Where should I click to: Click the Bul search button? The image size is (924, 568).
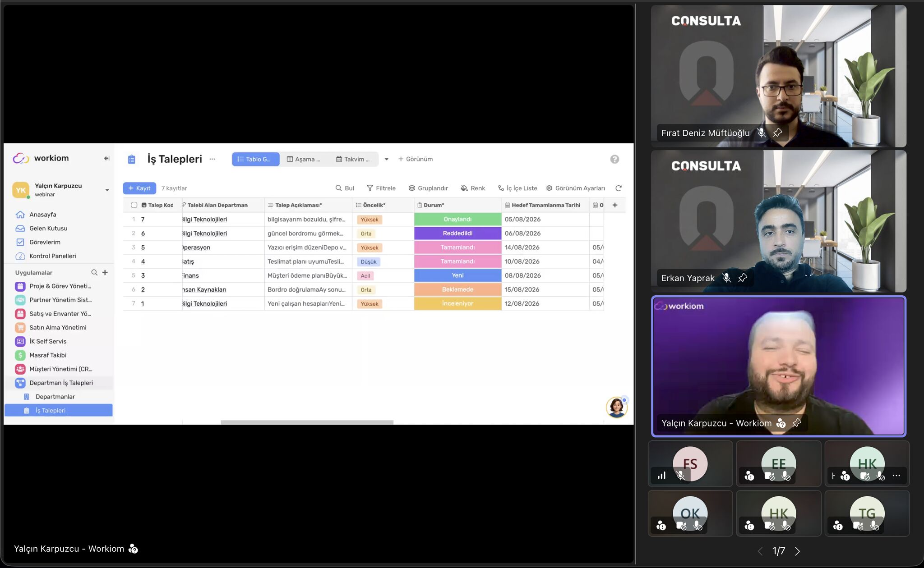[345, 188]
